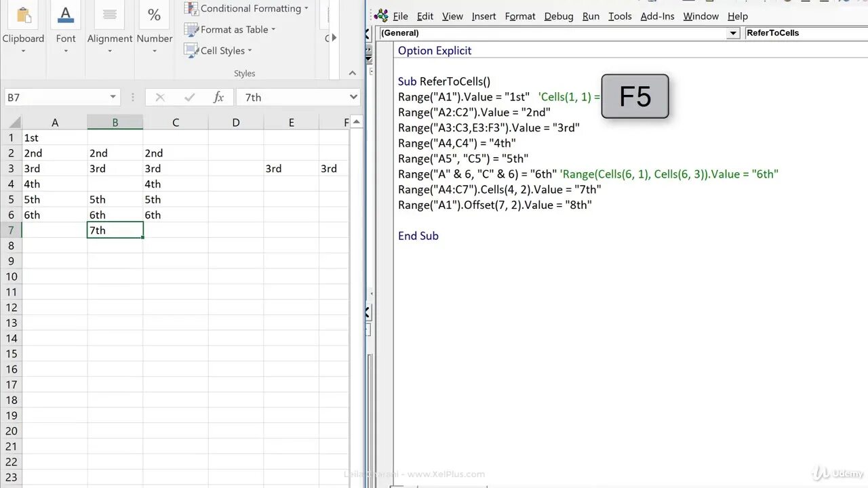The image size is (868, 488).
Task: Open the Debug menu in VBA editor
Action: click(559, 16)
